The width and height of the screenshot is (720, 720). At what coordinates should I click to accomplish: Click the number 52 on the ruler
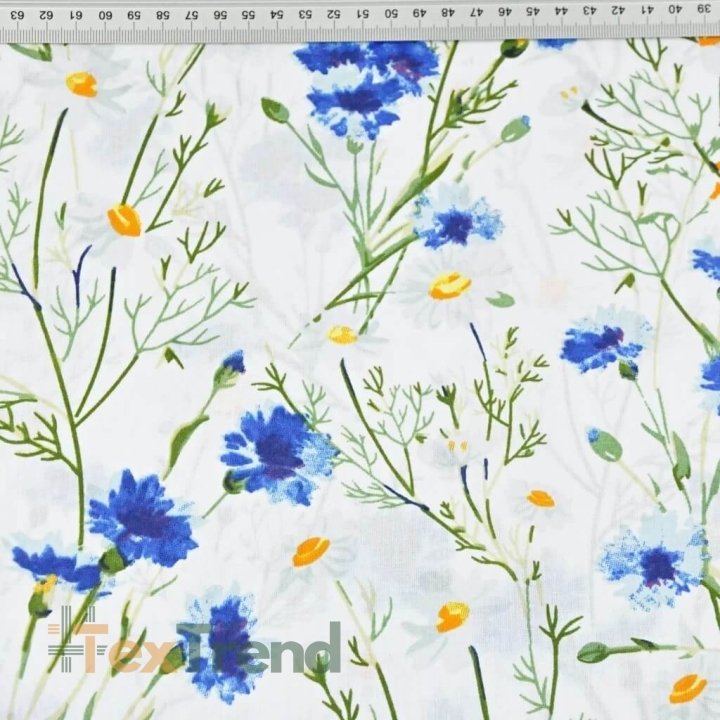click(334, 14)
